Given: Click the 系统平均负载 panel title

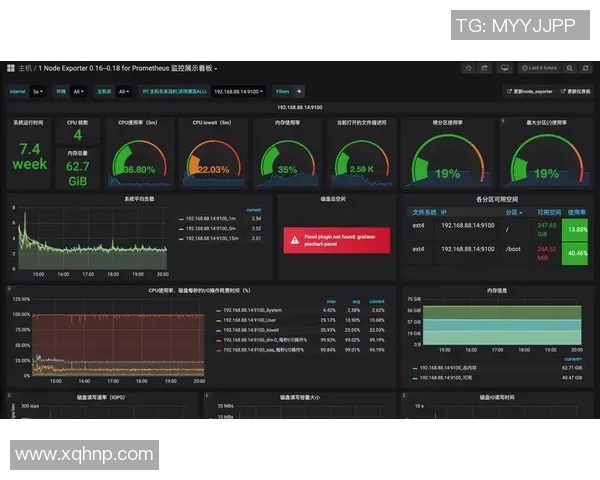Looking at the screenshot, I should (x=139, y=199).
